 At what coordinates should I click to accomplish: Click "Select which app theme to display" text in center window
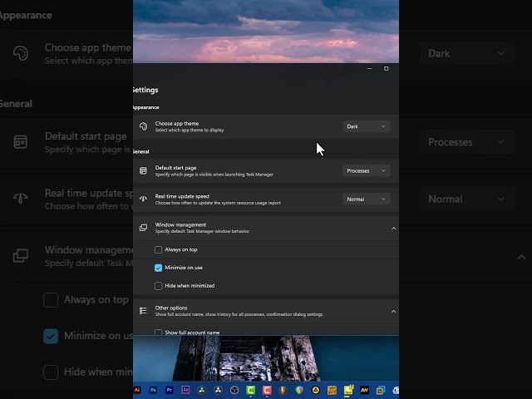tap(190, 131)
